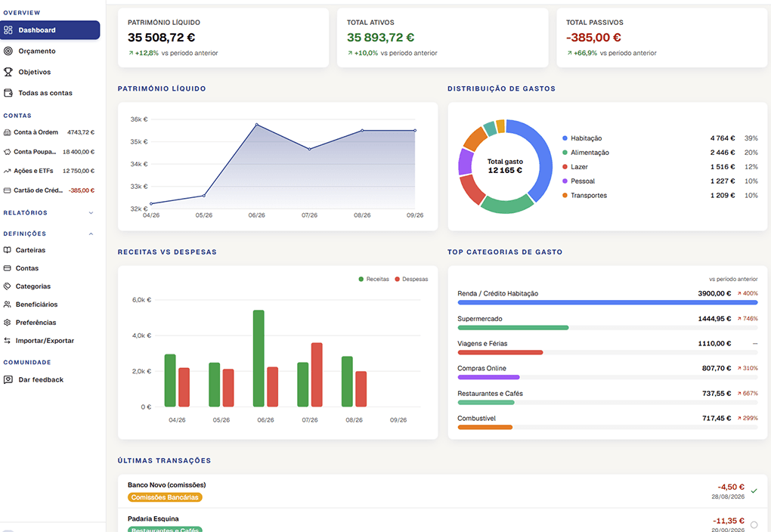Click the Dashboard grid icon
The height and width of the screenshot is (532, 771).
(8, 30)
